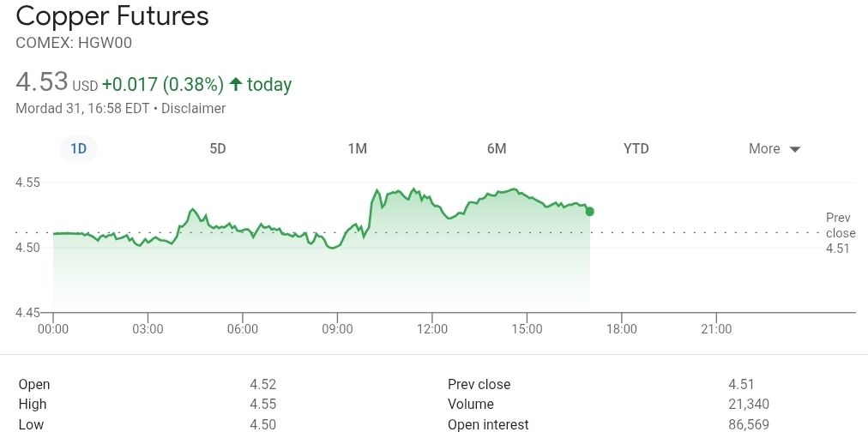
Task: Click the triangle arrow beside More
Action: pyautogui.click(x=795, y=149)
